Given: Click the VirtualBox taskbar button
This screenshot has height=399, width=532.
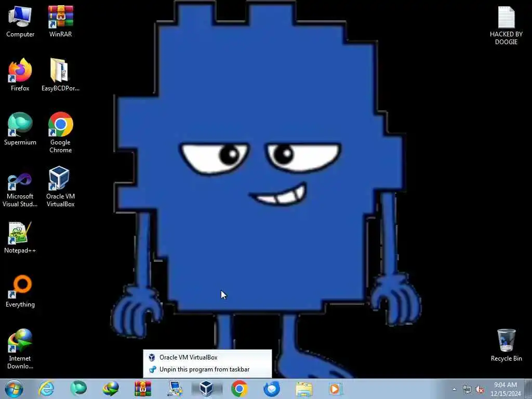Looking at the screenshot, I should pos(207,389).
